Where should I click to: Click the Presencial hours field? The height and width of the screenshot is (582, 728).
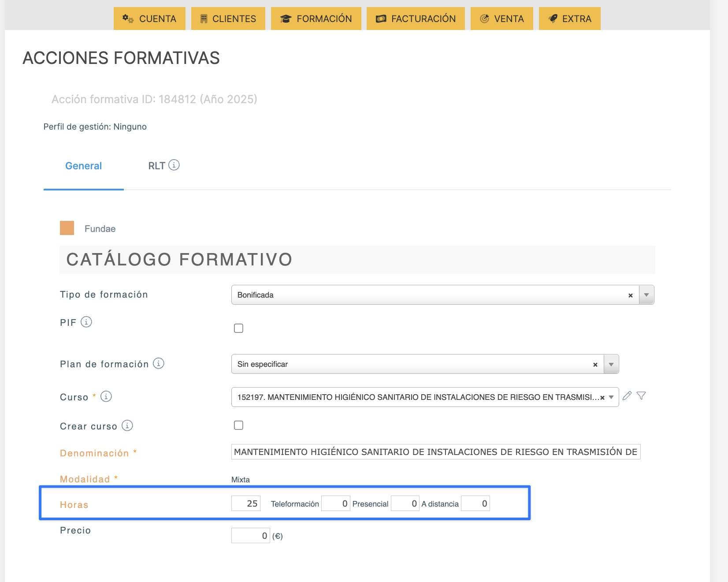(x=405, y=504)
